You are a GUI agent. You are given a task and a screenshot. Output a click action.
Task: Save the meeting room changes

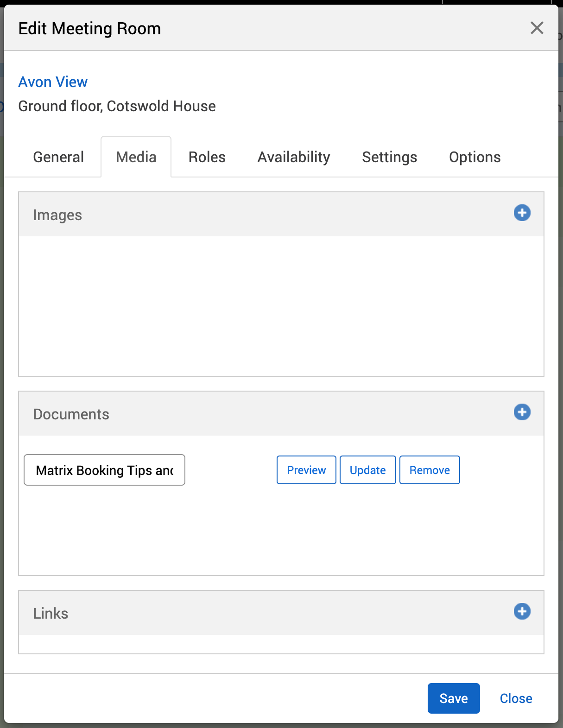point(453,698)
